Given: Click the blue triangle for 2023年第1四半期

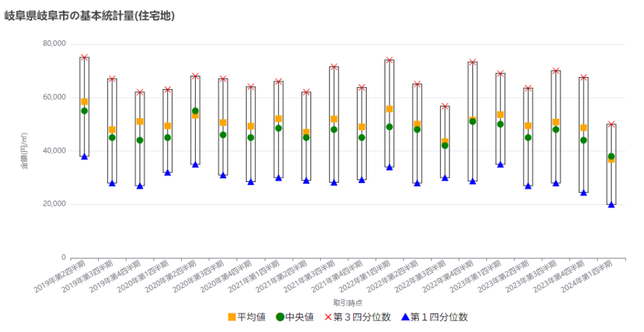Looking at the screenshot, I should pos(501,165).
